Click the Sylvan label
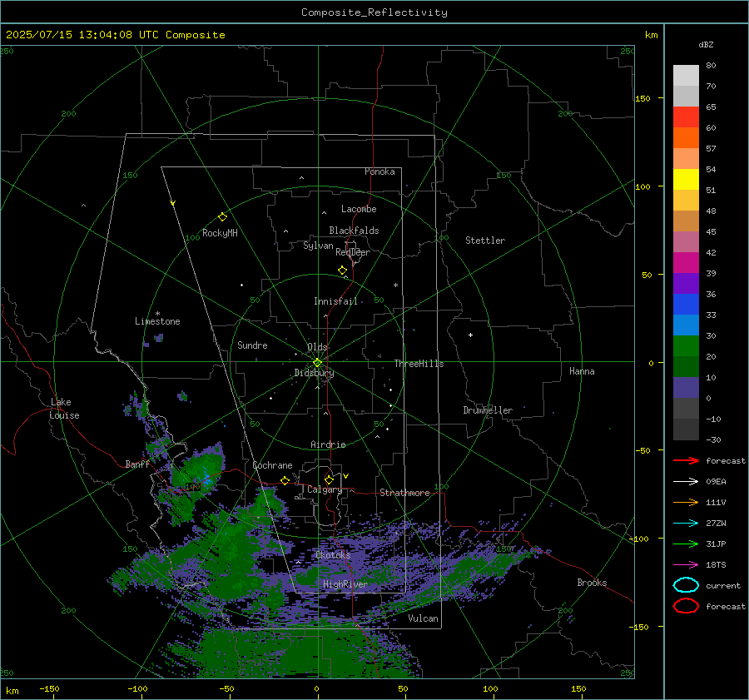 318,246
